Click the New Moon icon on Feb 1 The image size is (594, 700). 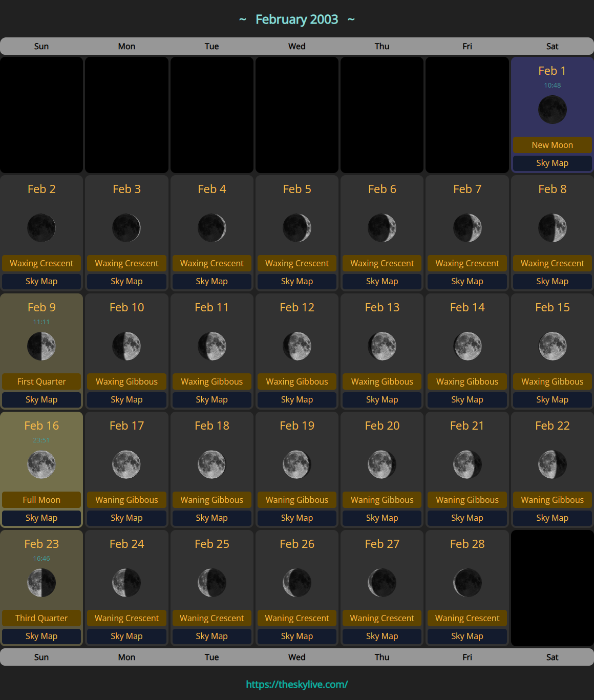552,110
